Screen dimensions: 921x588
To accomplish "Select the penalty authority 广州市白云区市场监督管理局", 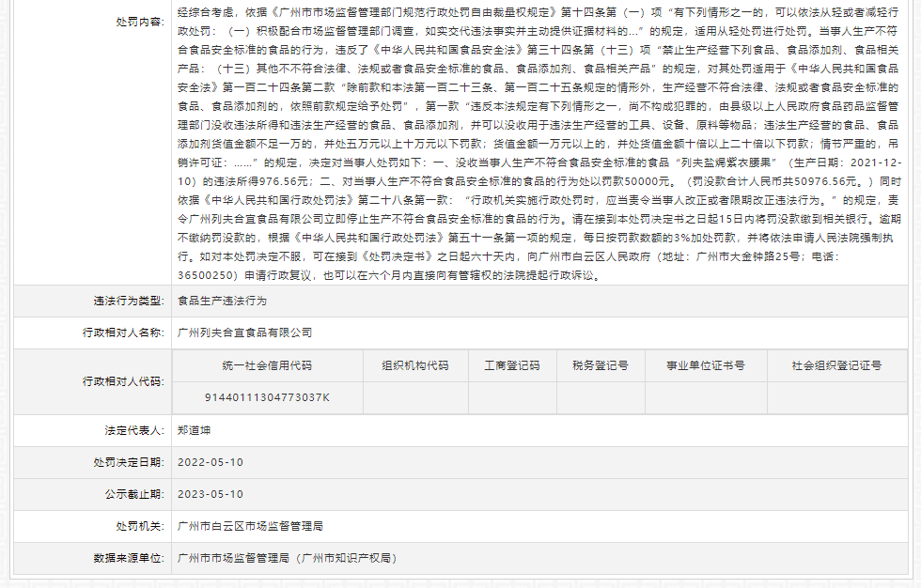I will click(250, 526).
